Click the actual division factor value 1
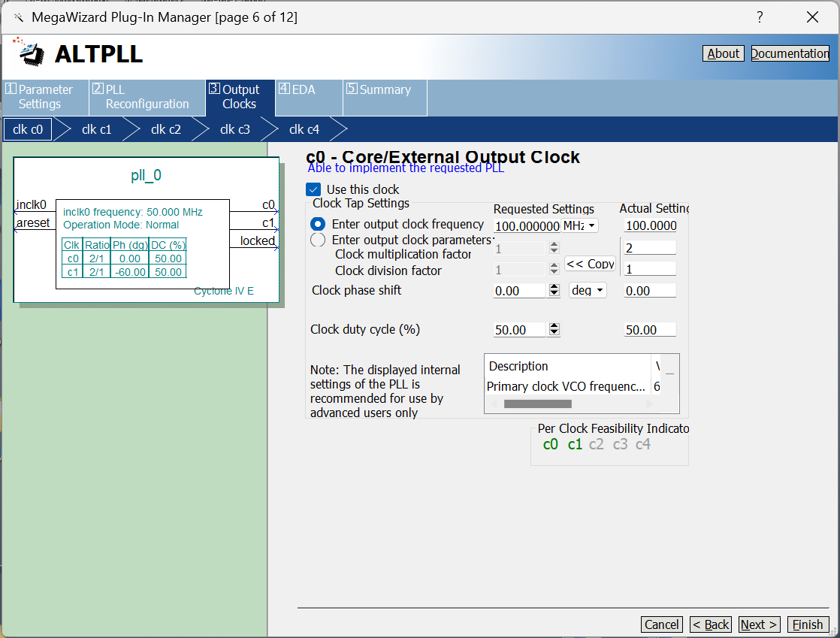This screenshot has width=840, height=638. point(651,269)
